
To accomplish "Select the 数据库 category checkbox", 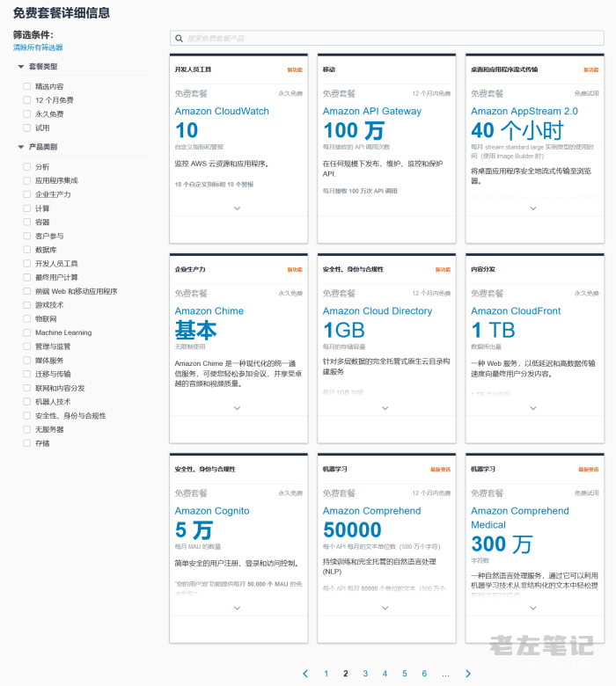I will pos(27,250).
